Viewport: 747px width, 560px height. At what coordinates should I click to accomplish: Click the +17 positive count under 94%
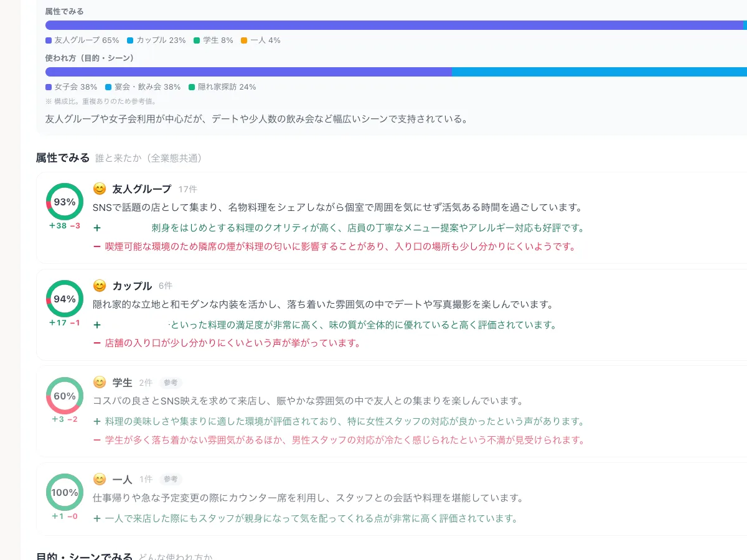click(x=57, y=323)
